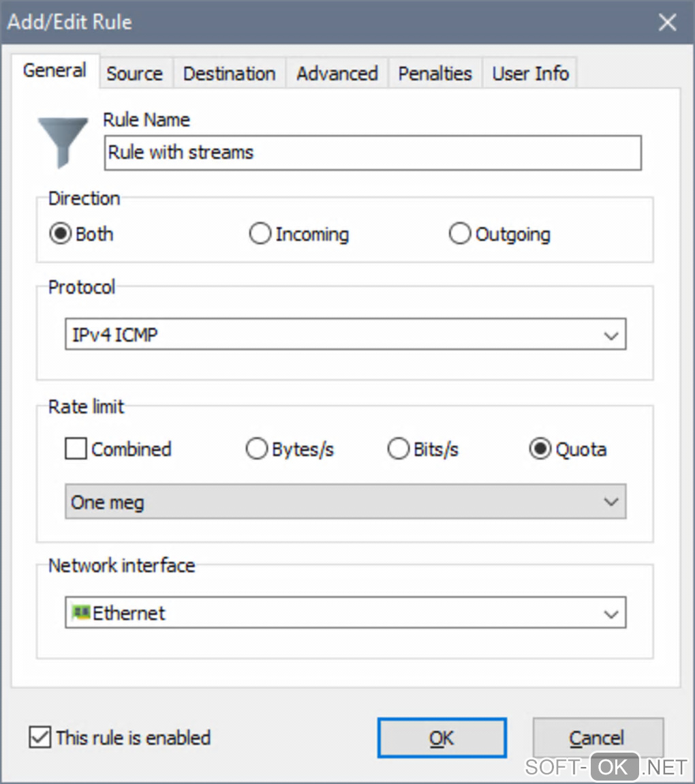Select Incoming direction

point(260,234)
